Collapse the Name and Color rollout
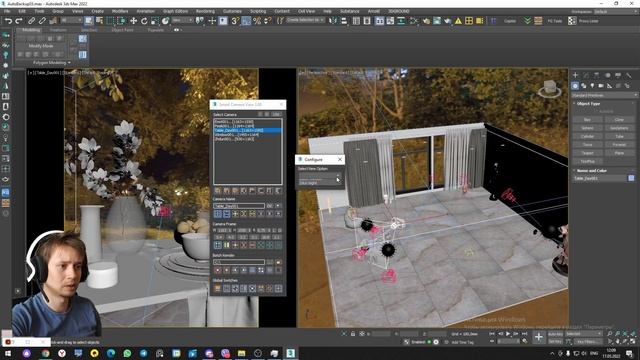 tap(592, 171)
